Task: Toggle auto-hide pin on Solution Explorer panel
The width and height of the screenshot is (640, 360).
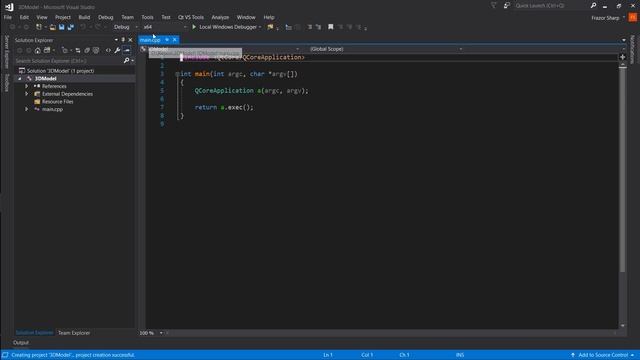Action: pyautogui.click(x=123, y=40)
